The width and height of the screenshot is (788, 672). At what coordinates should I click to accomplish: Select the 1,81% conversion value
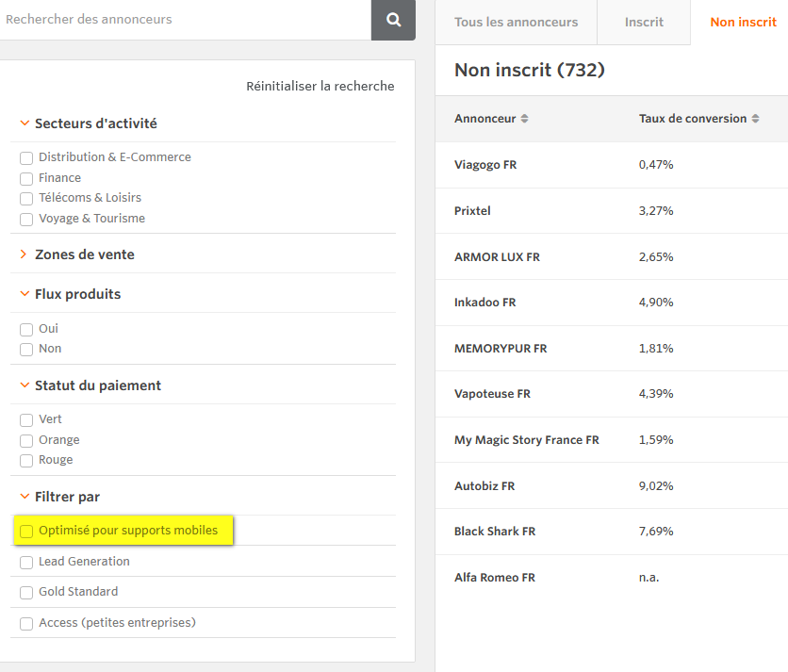coord(656,349)
